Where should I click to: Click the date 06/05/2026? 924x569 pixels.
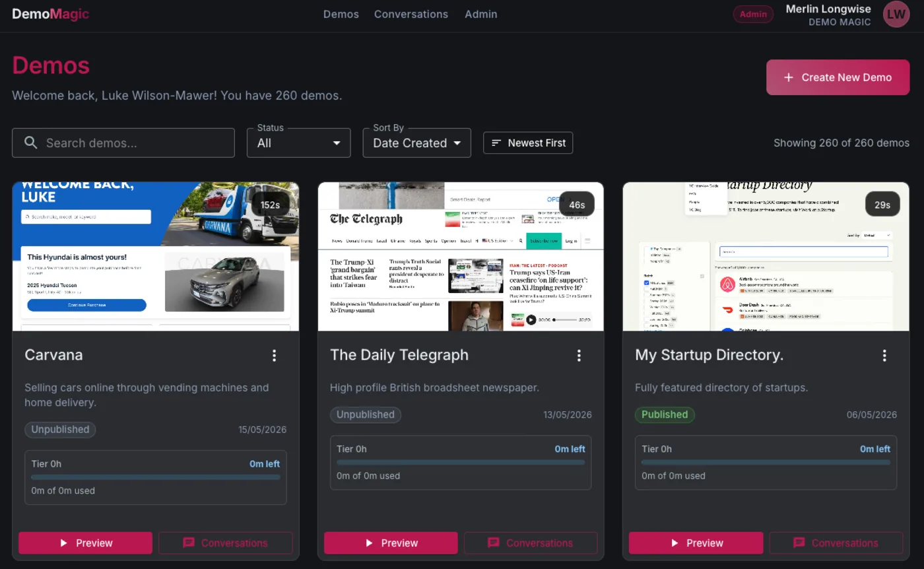[872, 415]
